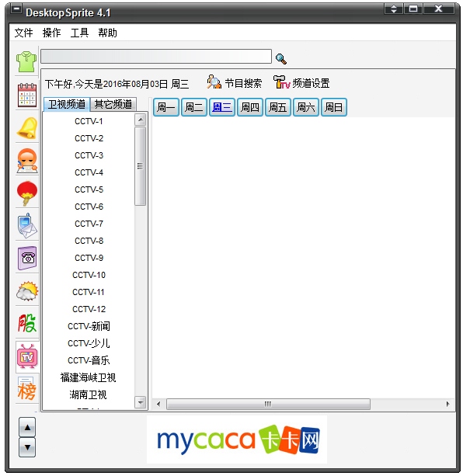463x476 pixels.
Task: Select the highlighted 周三 day button
Action: pos(222,107)
